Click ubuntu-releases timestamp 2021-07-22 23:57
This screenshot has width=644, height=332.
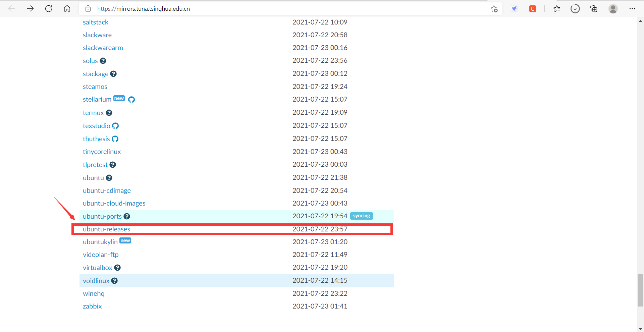[x=320, y=229]
